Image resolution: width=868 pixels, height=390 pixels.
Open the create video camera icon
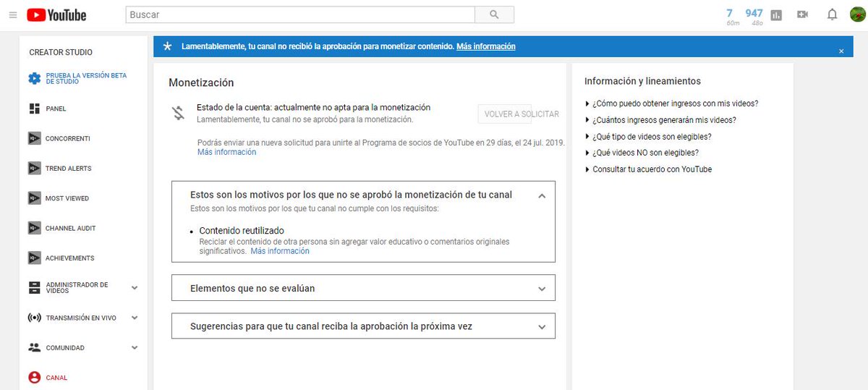pos(802,14)
